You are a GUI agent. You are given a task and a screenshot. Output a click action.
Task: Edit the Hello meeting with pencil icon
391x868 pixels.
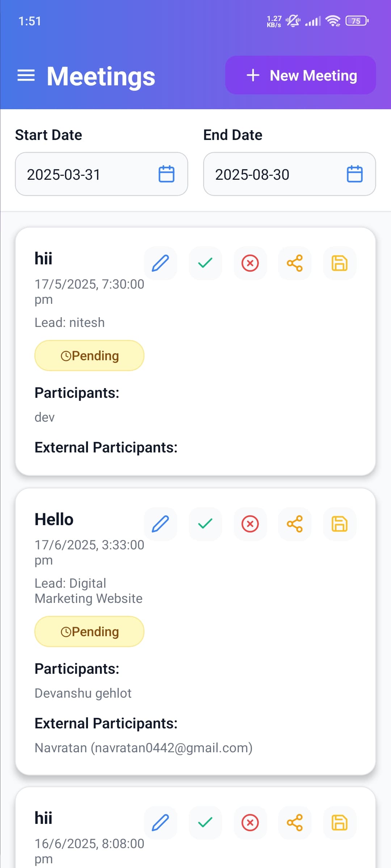pos(160,524)
